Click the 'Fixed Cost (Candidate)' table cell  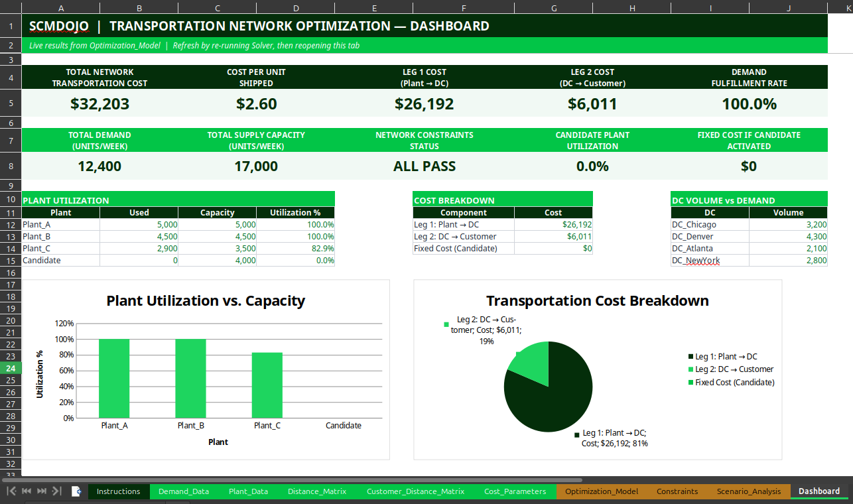click(464, 248)
